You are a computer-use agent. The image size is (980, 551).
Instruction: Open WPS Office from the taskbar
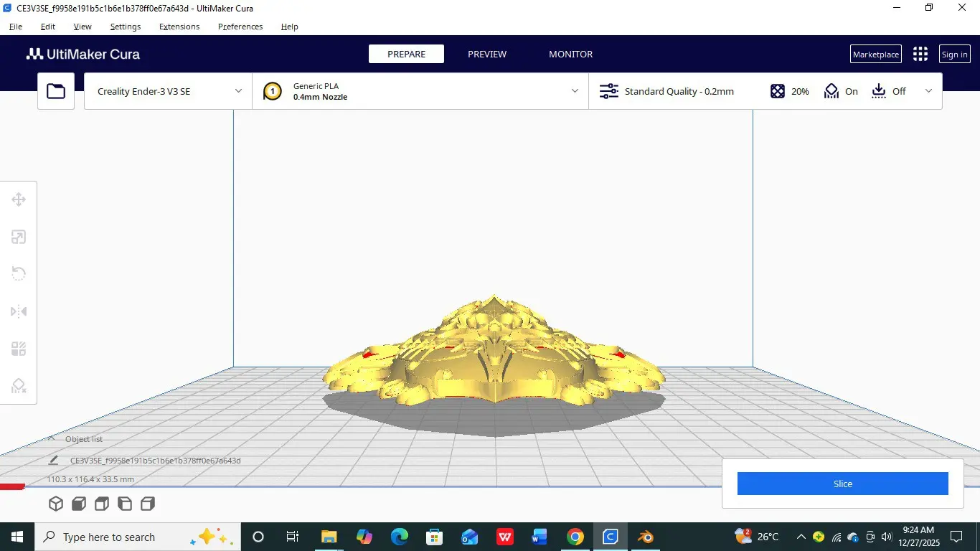(505, 537)
